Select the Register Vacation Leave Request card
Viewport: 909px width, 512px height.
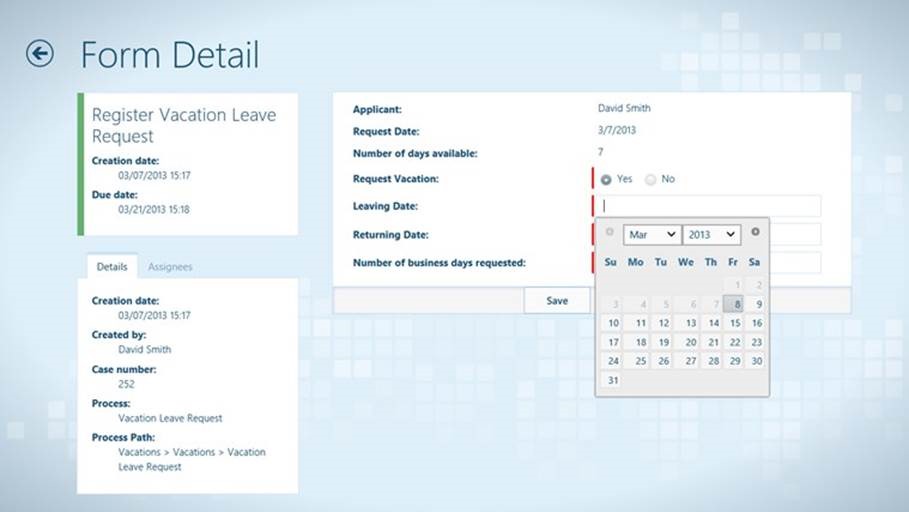[188, 164]
